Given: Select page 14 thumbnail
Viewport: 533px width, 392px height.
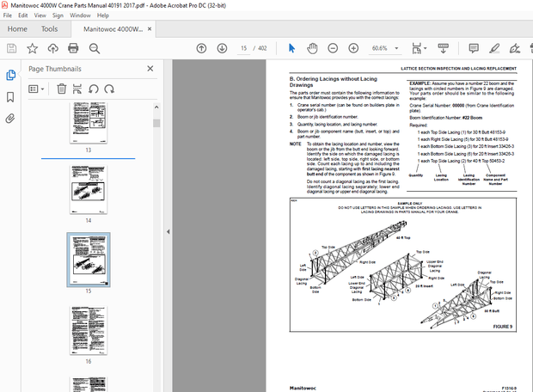Looking at the screenshot, I should (89, 190).
